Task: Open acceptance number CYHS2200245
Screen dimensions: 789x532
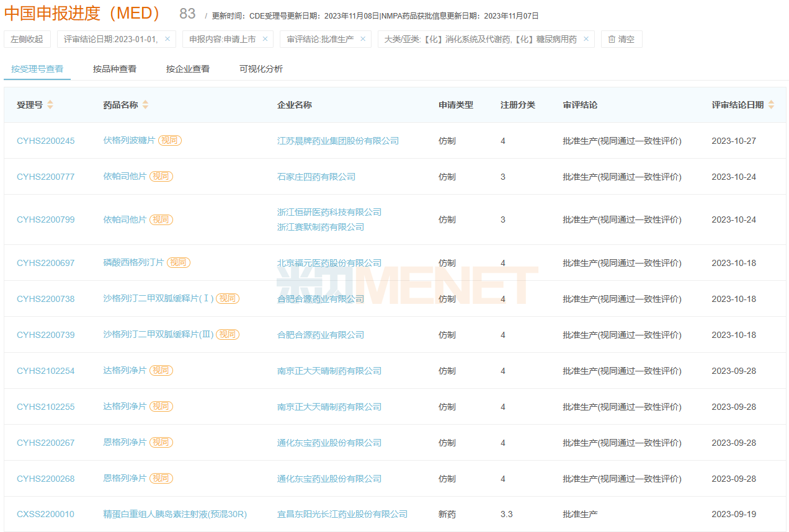Action: click(x=45, y=141)
